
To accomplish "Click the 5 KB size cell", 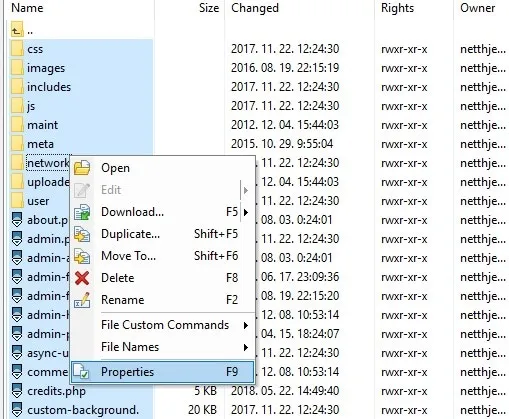I will pyautogui.click(x=206, y=391).
